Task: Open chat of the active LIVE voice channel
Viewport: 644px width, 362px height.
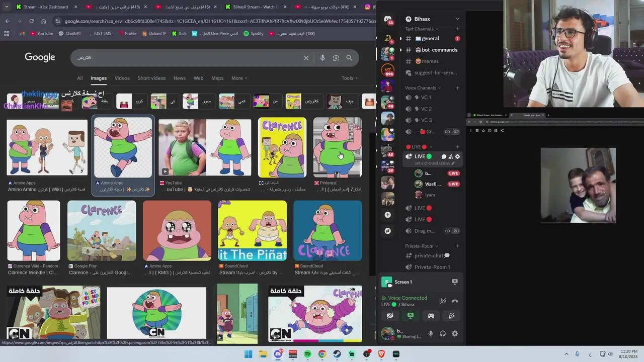Action: click(x=444, y=156)
